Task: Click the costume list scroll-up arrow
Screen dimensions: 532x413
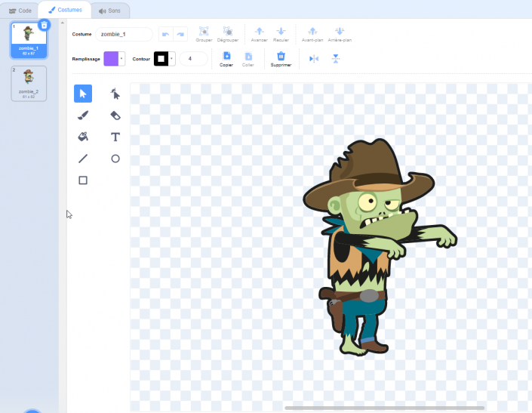Action: pos(63,23)
